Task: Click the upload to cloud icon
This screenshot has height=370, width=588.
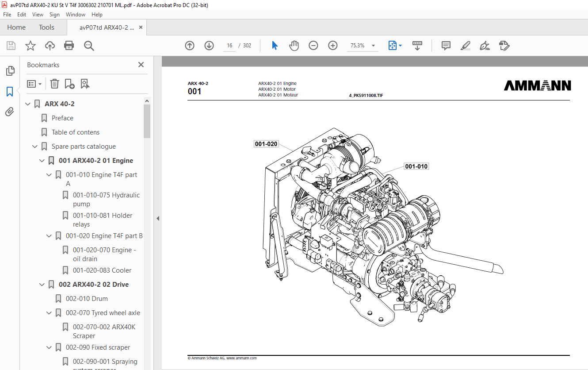Action: [x=50, y=46]
